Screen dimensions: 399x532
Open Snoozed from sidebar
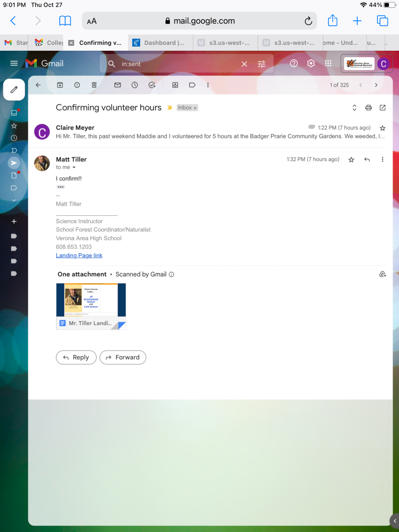point(14,138)
